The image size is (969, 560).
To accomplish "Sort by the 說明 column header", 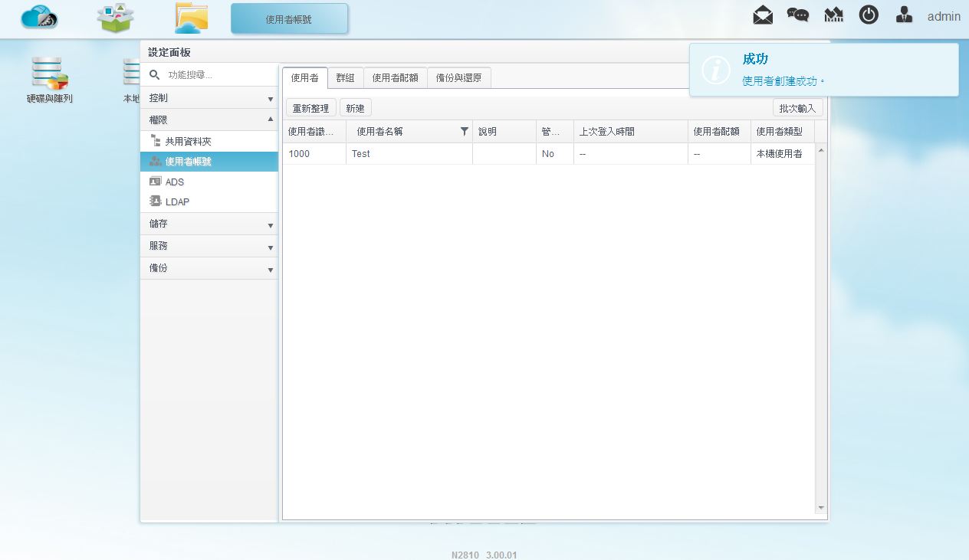I will coord(504,132).
